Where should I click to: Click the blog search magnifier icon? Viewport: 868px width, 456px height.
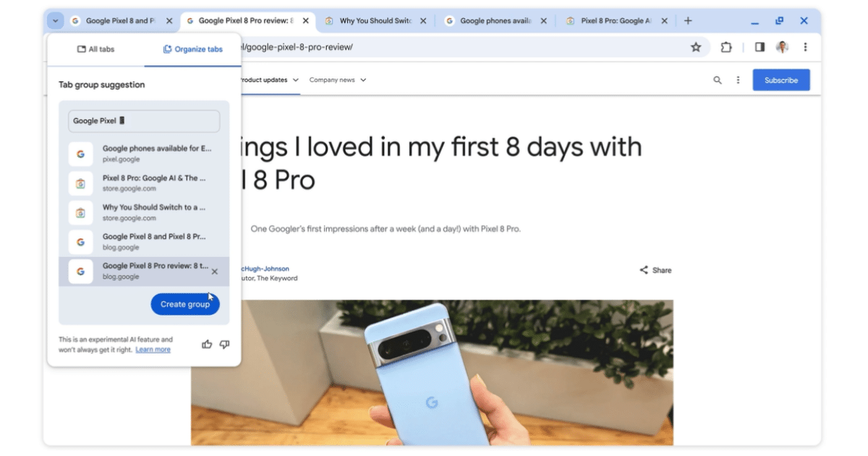tap(718, 80)
